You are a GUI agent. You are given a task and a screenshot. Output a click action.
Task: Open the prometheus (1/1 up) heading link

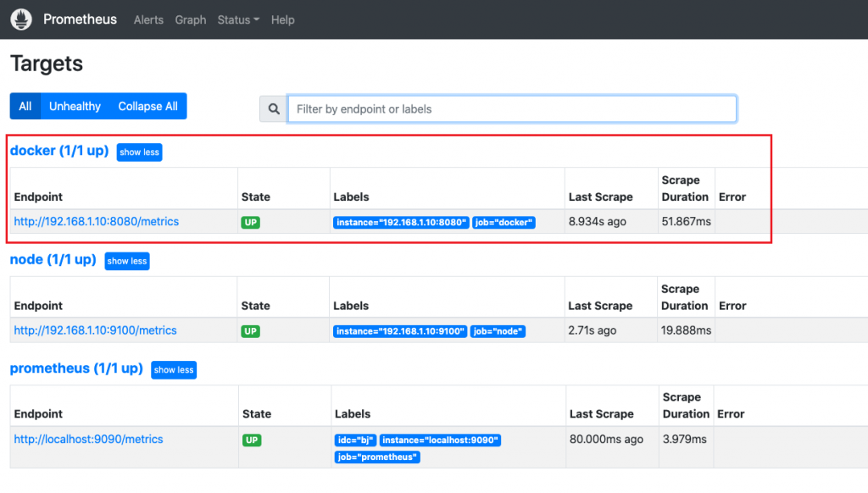click(76, 368)
